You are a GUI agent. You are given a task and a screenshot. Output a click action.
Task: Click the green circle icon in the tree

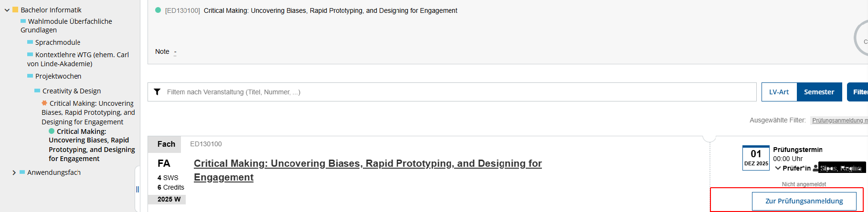52,131
